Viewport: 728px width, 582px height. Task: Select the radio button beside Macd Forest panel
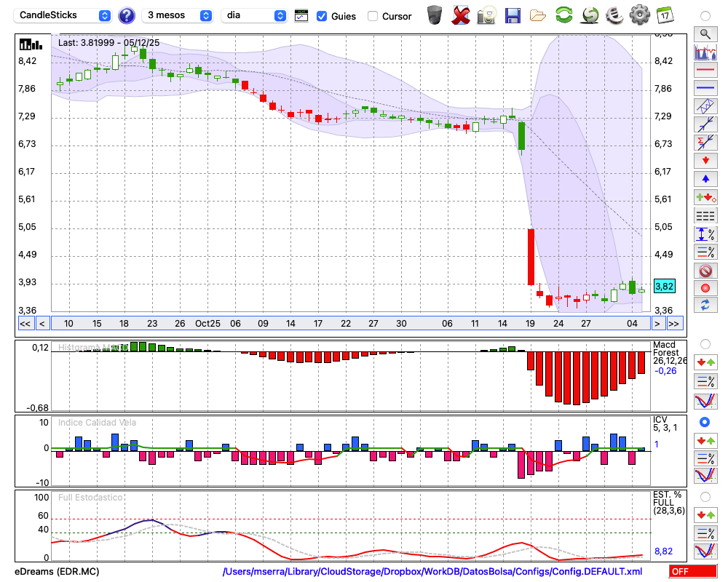point(705,343)
